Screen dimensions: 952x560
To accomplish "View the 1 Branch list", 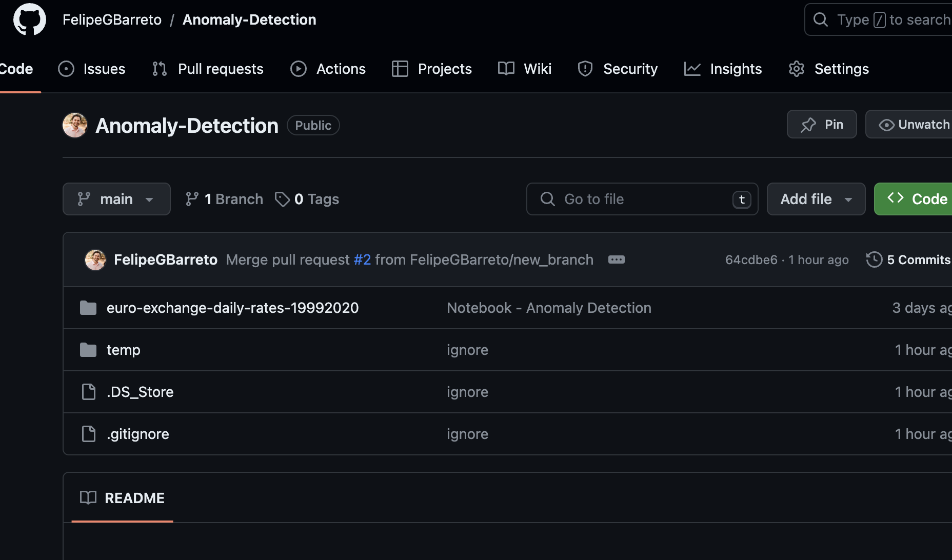I will click(x=224, y=199).
